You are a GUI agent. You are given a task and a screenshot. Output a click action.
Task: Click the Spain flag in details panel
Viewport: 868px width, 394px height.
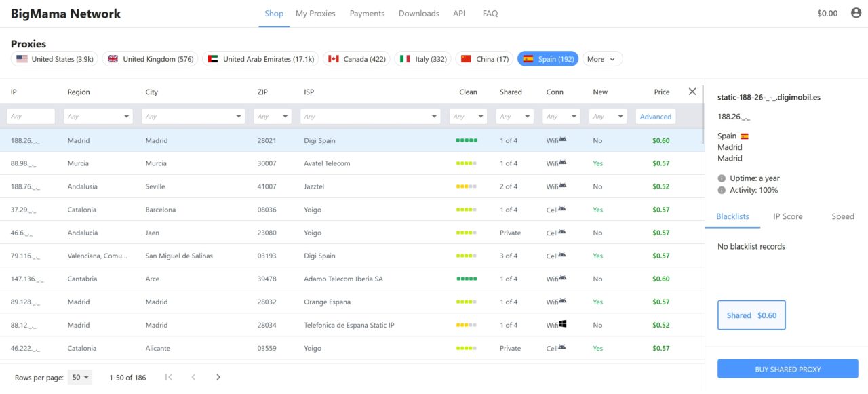click(x=745, y=136)
